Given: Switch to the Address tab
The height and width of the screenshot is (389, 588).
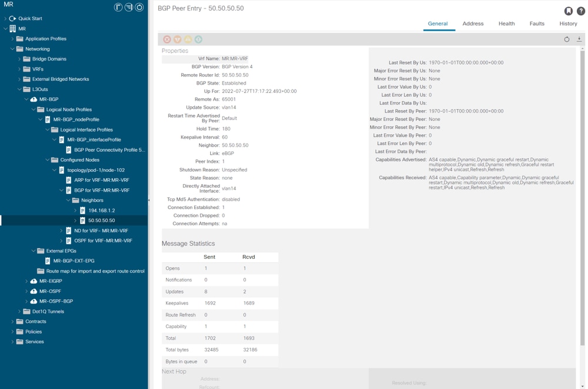Looking at the screenshot, I should pyautogui.click(x=473, y=24).
